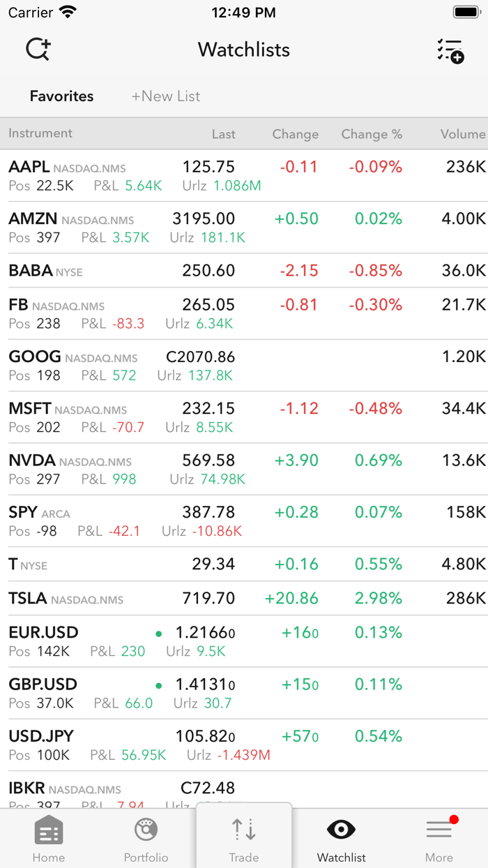The image size is (488, 868).
Task: Tap the add-watchlist icon top right
Action: tap(450, 49)
